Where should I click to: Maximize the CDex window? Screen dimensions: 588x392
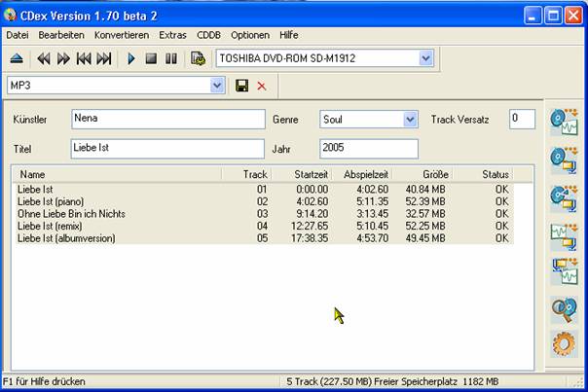click(553, 16)
